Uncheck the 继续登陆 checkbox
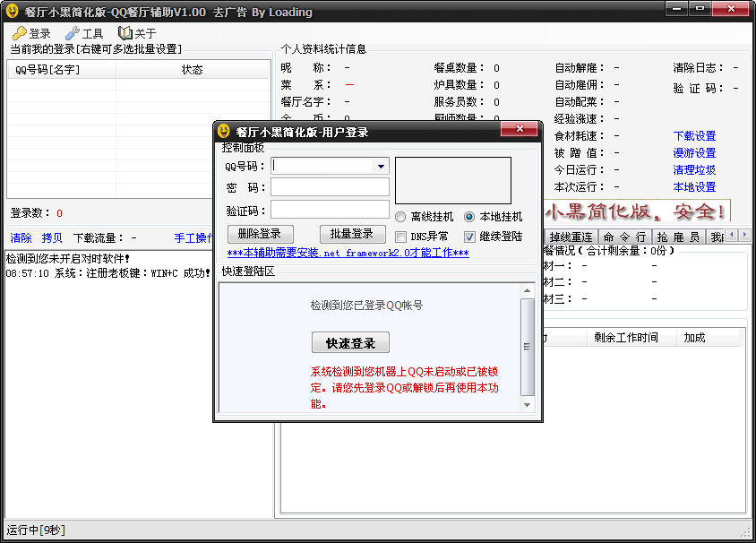Image resolution: width=756 pixels, height=543 pixels. tap(469, 237)
